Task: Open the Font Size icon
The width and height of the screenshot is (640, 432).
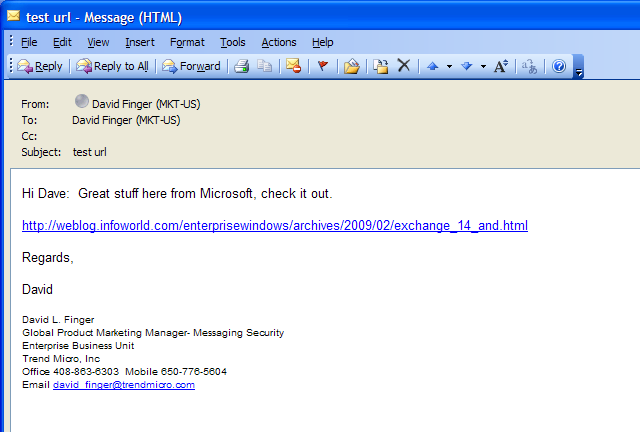Action: tap(501, 66)
